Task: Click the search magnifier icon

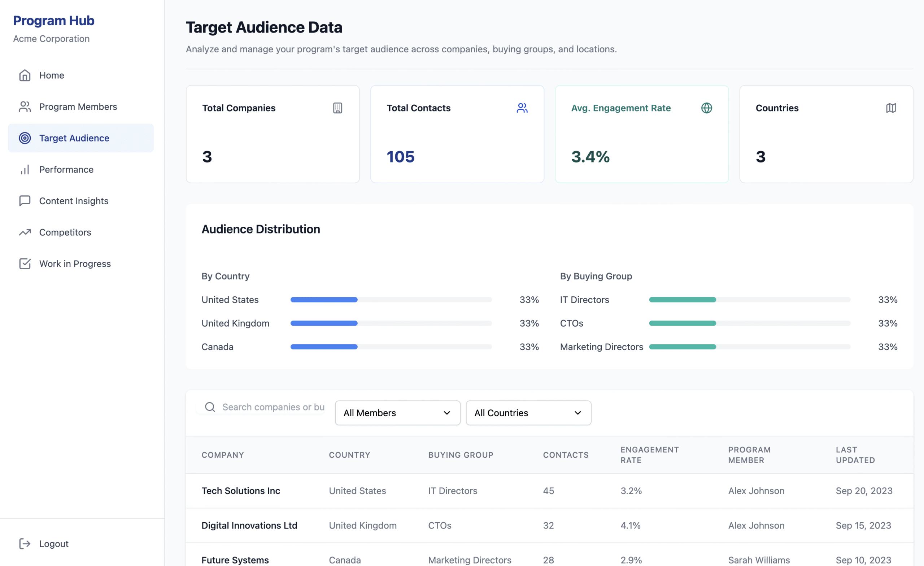Action: 210,407
